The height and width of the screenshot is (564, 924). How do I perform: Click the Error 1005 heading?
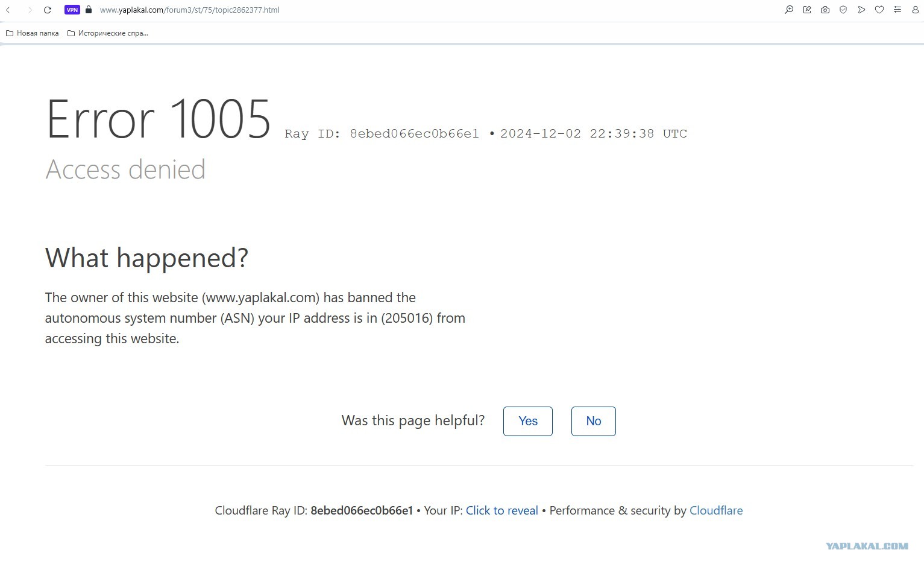(x=159, y=119)
